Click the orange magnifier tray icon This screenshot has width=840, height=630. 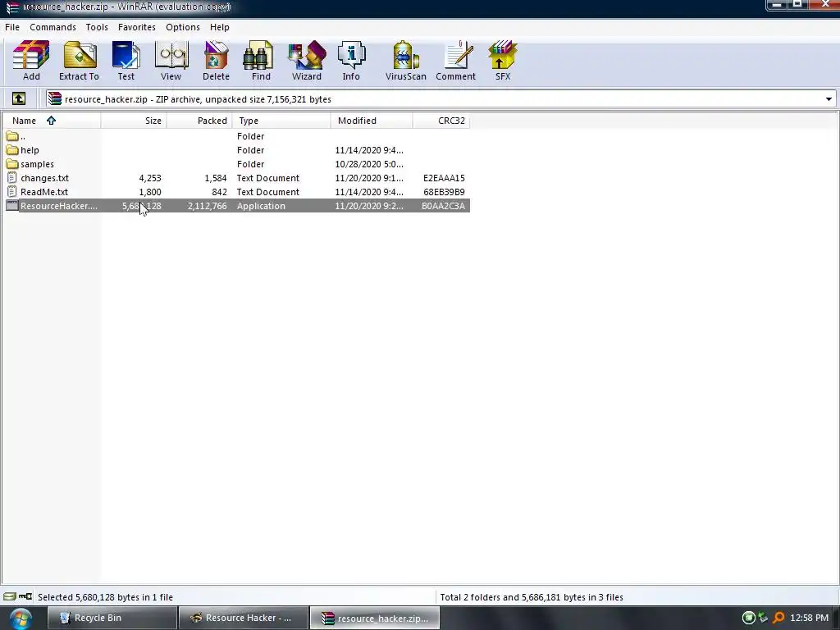pyautogui.click(x=778, y=618)
